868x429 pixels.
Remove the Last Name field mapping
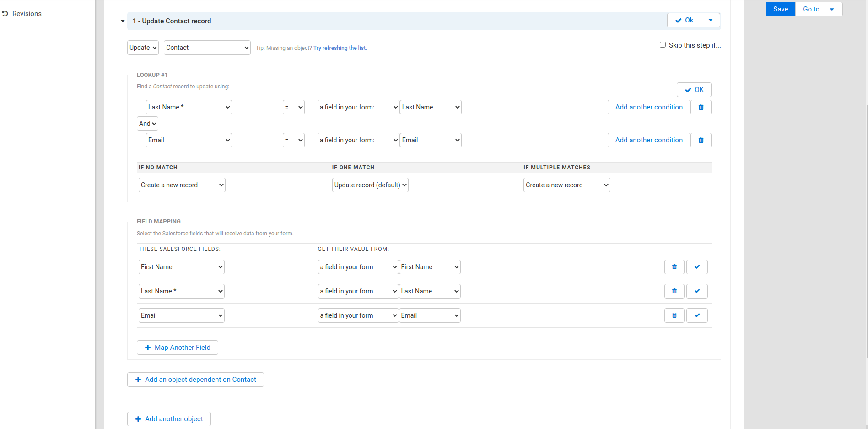coord(674,291)
